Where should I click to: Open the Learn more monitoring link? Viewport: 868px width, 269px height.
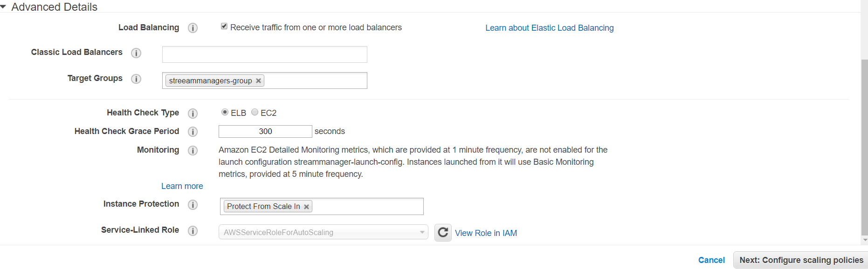click(182, 186)
